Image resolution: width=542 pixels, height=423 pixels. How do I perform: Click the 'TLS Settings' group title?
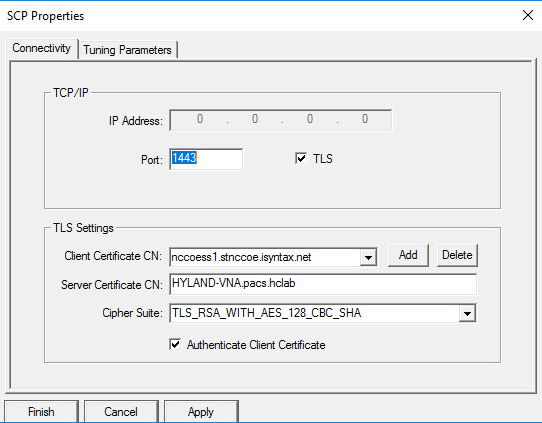[x=83, y=228]
